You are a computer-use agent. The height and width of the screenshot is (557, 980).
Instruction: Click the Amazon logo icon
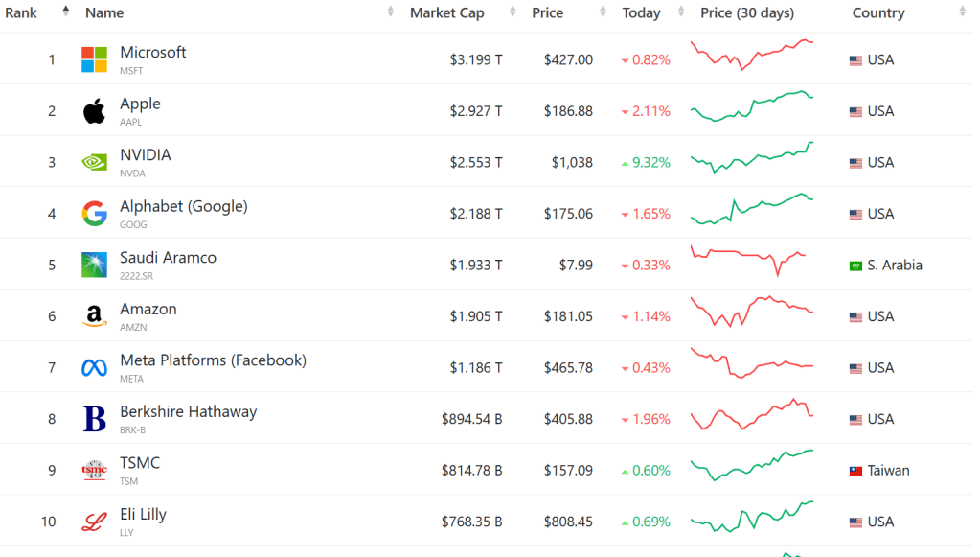tap(94, 316)
